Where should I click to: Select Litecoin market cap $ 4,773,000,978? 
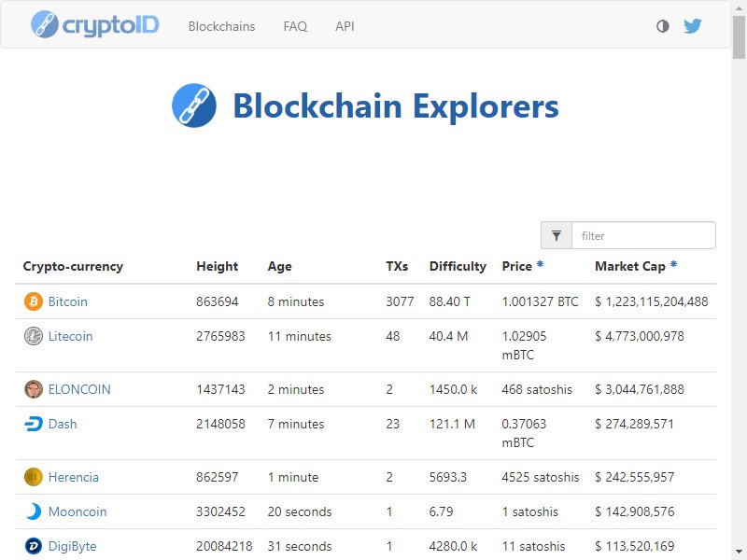click(640, 336)
